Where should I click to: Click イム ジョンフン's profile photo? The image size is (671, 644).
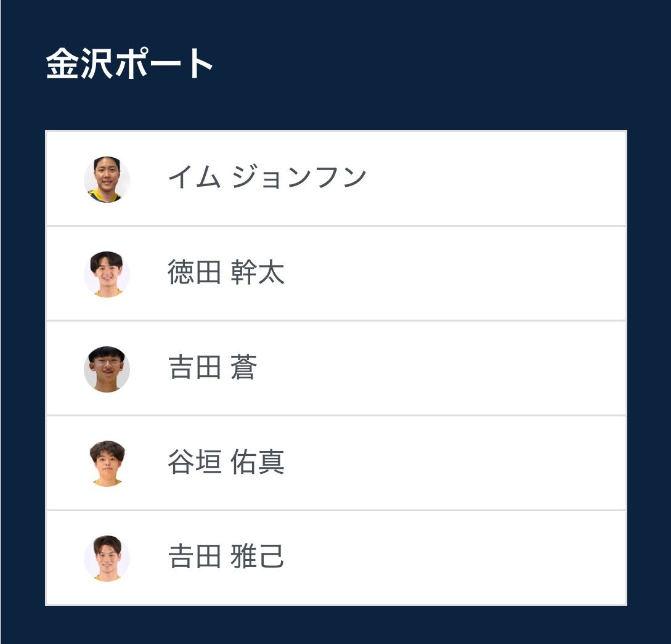pos(107,179)
